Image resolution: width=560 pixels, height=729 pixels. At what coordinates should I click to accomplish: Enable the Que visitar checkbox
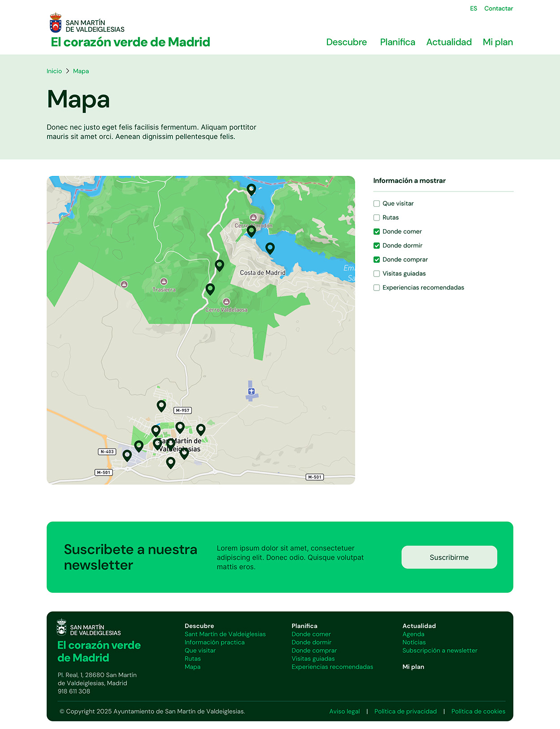point(377,204)
